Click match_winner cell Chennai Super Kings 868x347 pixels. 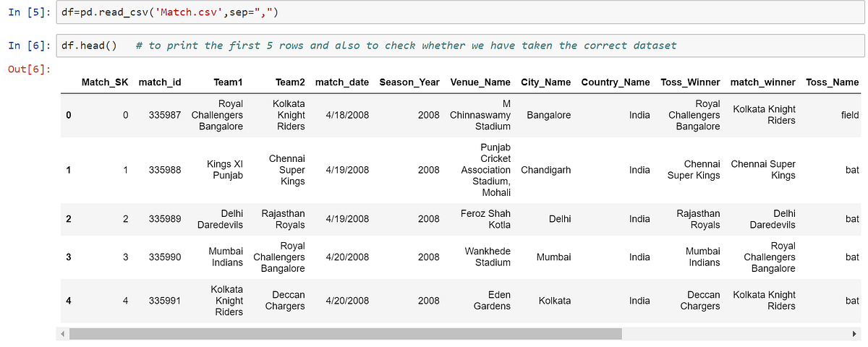pyautogui.click(x=763, y=170)
